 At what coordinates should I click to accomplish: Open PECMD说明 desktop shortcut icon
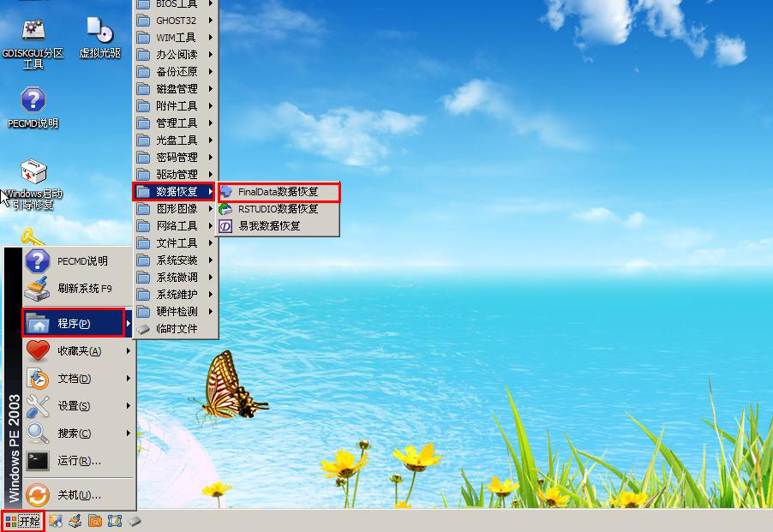(33, 108)
